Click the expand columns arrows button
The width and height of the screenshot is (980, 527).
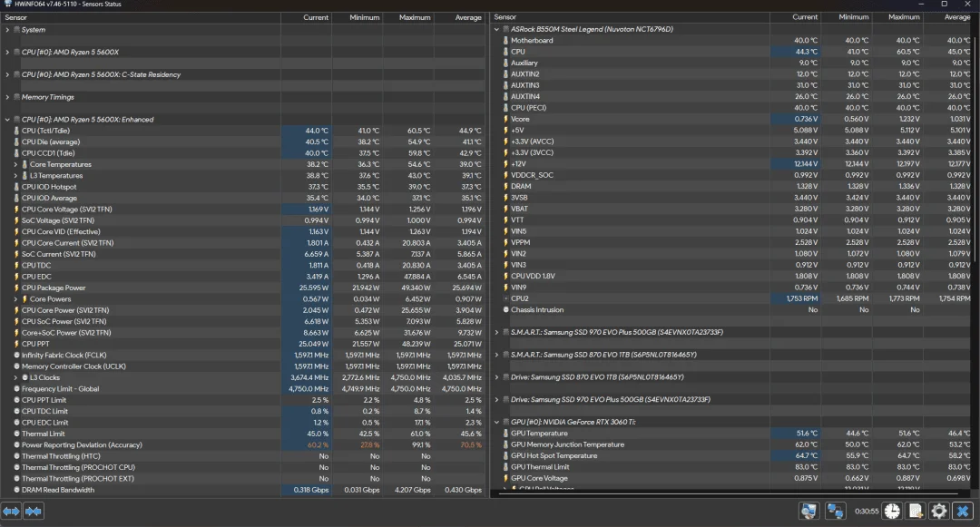(11, 512)
